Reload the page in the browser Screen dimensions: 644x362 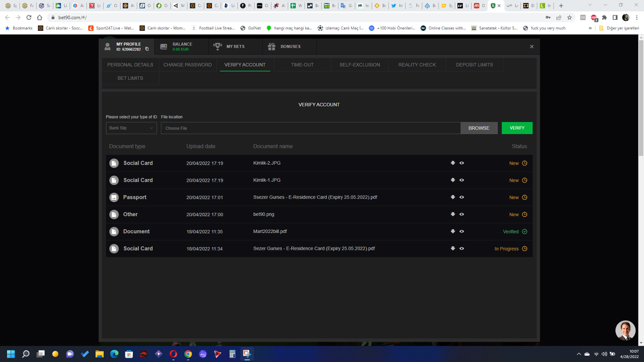pos(29,18)
